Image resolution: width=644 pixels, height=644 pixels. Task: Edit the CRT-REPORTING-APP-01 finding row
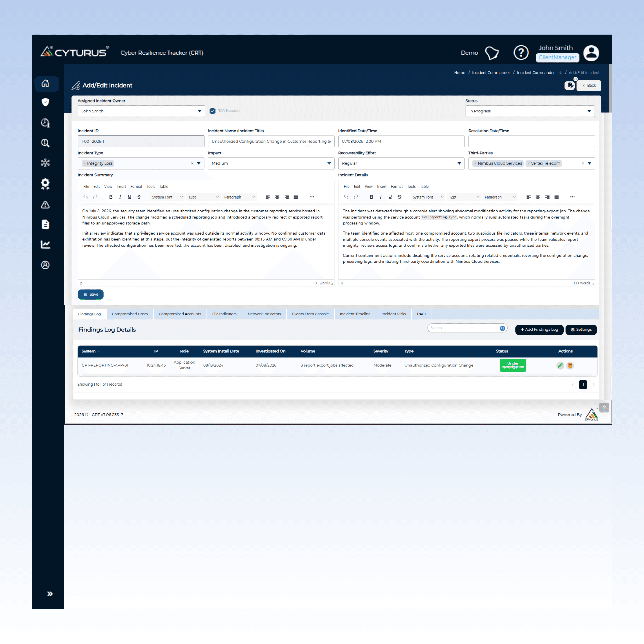click(560, 366)
